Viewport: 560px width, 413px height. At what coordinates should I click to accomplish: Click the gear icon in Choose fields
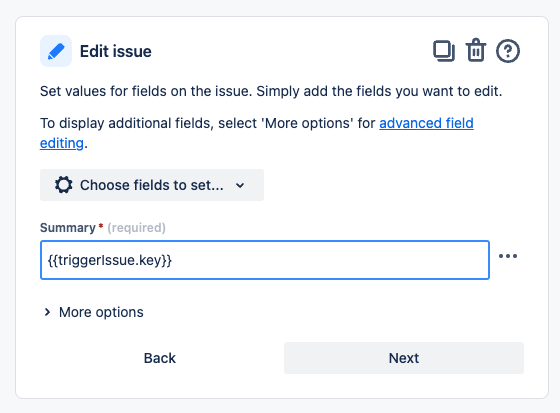(x=64, y=185)
